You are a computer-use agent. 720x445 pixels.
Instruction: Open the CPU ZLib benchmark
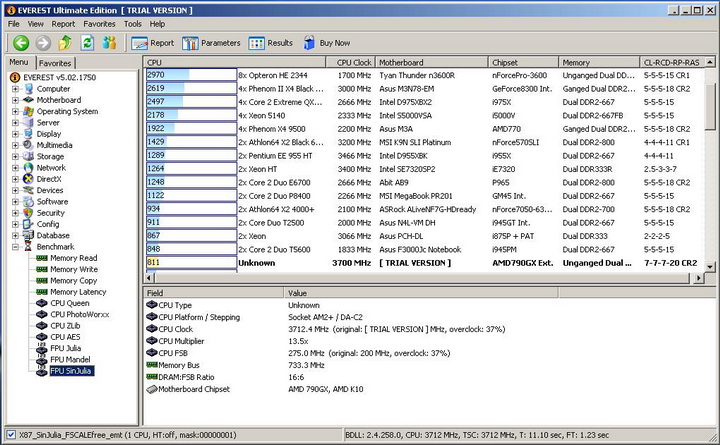click(x=58, y=326)
